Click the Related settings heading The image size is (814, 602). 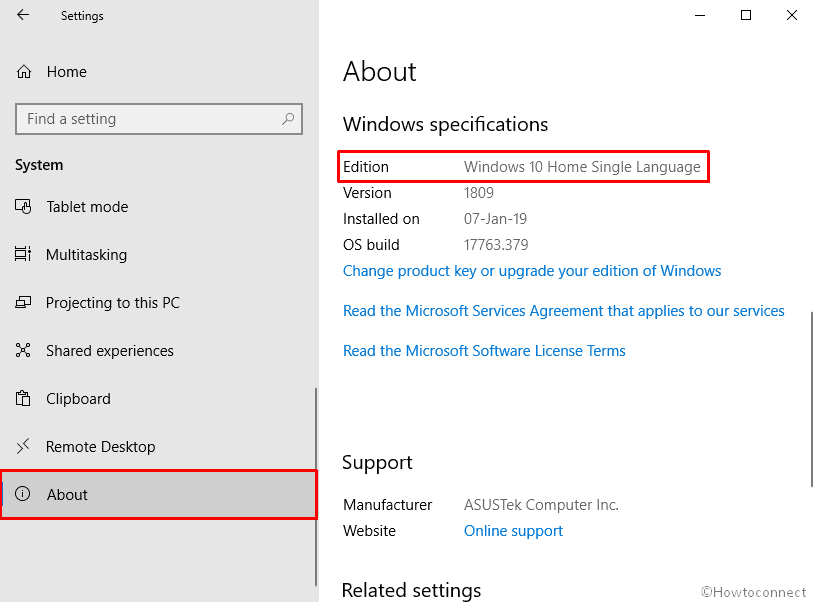click(411, 590)
